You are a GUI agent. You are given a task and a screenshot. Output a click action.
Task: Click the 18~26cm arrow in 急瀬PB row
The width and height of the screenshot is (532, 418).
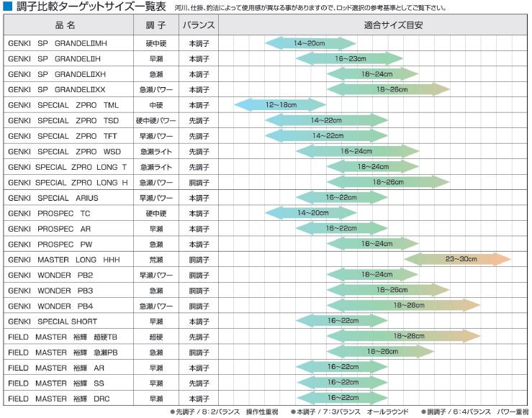[380, 352]
